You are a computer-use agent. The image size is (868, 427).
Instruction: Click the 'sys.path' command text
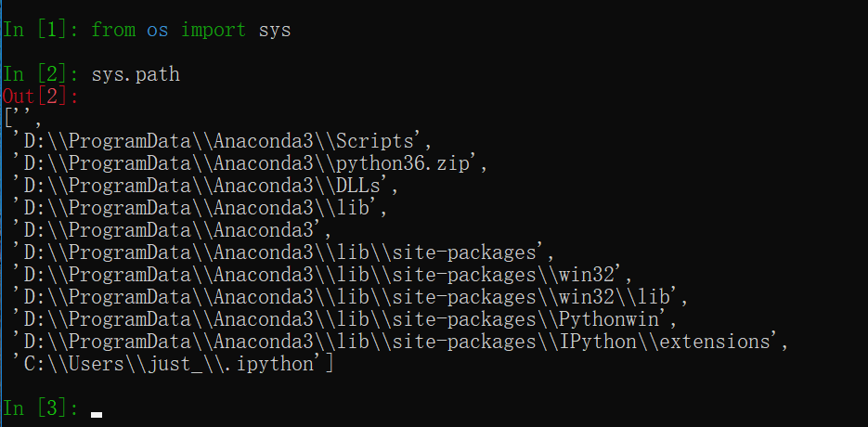(136, 73)
